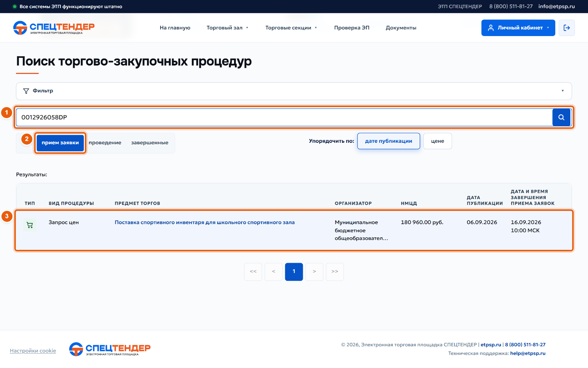Click the СПЕЦТЕНДЕР logo in header
This screenshot has height=368, width=588.
[54, 28]
